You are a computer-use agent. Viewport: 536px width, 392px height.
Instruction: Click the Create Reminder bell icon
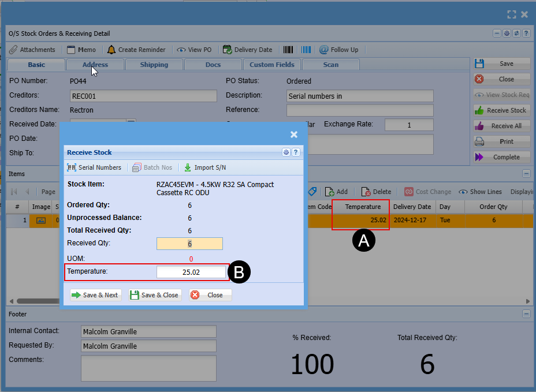pos(111,50)
